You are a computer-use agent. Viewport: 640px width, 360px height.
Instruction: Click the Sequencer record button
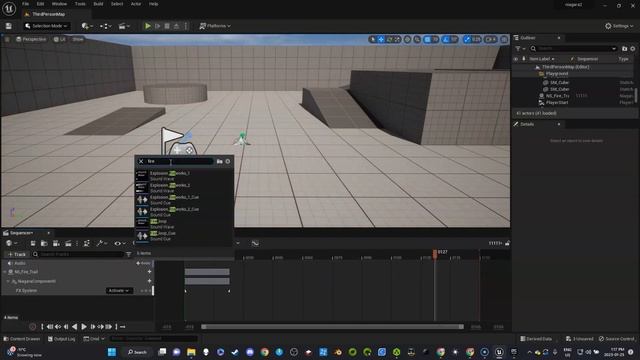pyautogui.click(x=33, y=327)
